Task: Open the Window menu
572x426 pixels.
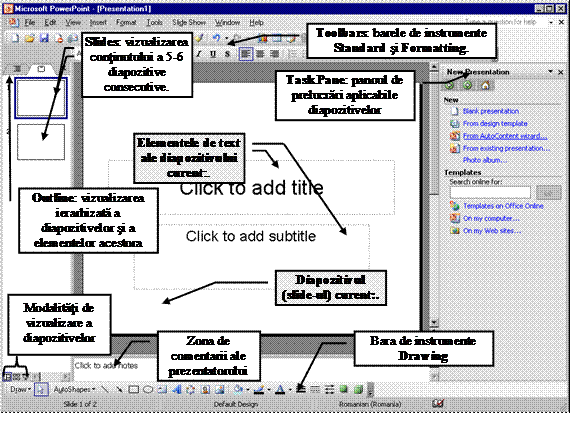Action: pyautogui.click(x=227, y=23)
